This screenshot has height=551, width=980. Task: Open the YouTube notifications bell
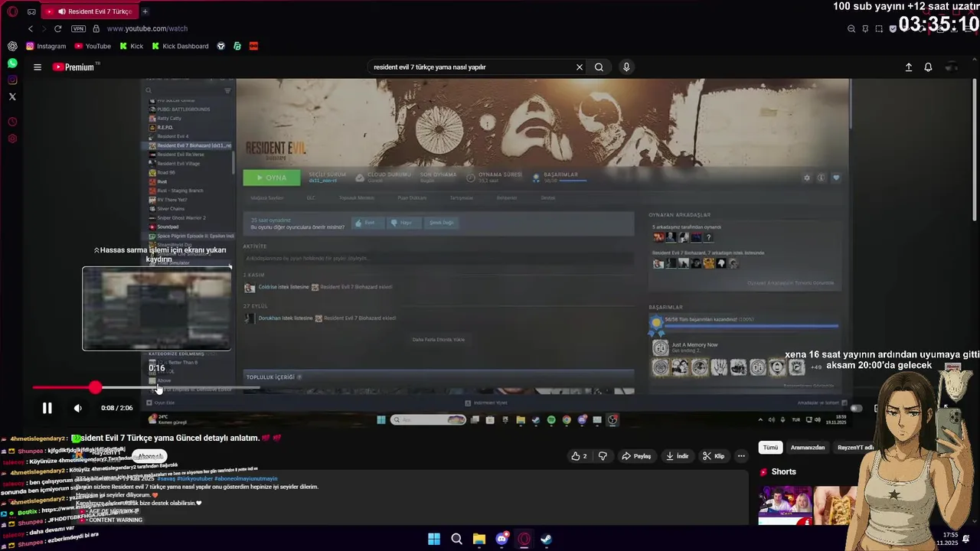pyautogui.click(x=928, y=67)
